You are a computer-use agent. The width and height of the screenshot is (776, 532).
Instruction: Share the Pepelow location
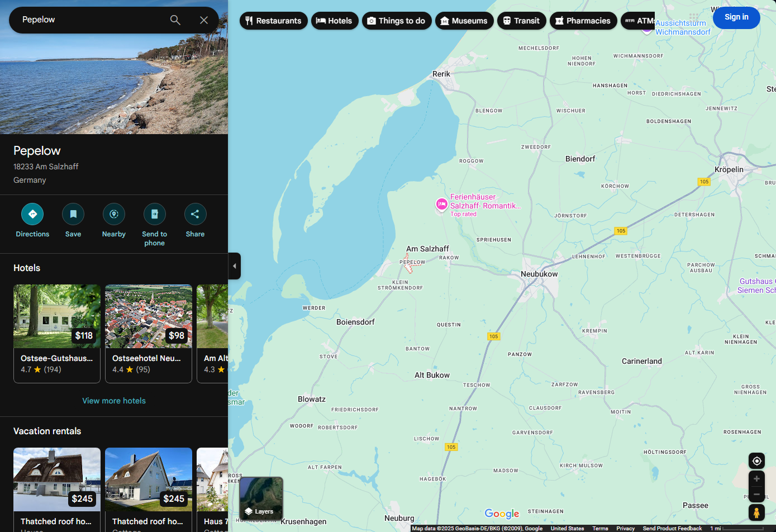(x=195, y=220)
